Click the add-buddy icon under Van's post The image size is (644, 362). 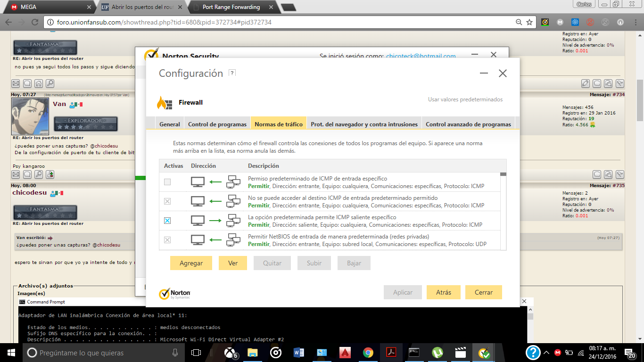tap(50, 174)
